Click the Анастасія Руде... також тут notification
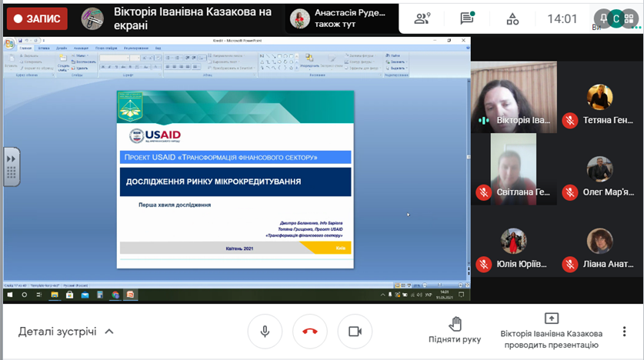Screen dimensions: 644x360 (x=342, y=18)
